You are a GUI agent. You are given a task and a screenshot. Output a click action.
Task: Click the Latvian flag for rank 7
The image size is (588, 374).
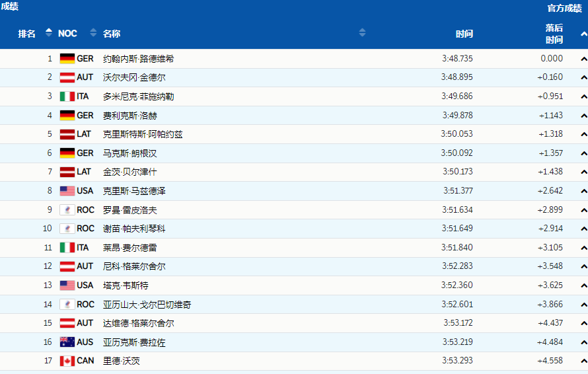point(67,172)
